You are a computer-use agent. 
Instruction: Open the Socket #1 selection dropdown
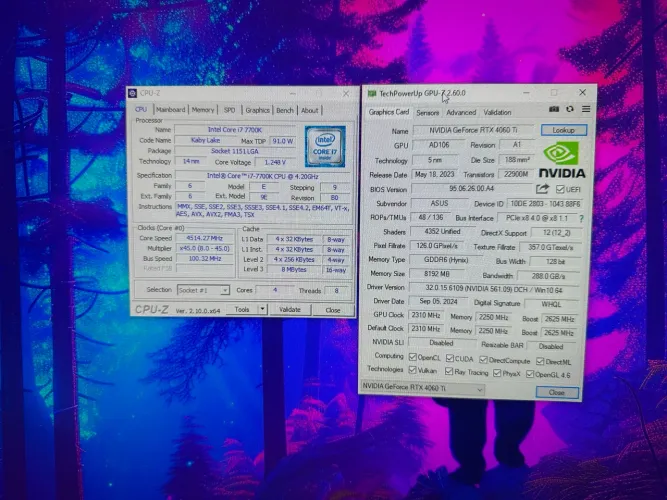click(x=203, y=290)
